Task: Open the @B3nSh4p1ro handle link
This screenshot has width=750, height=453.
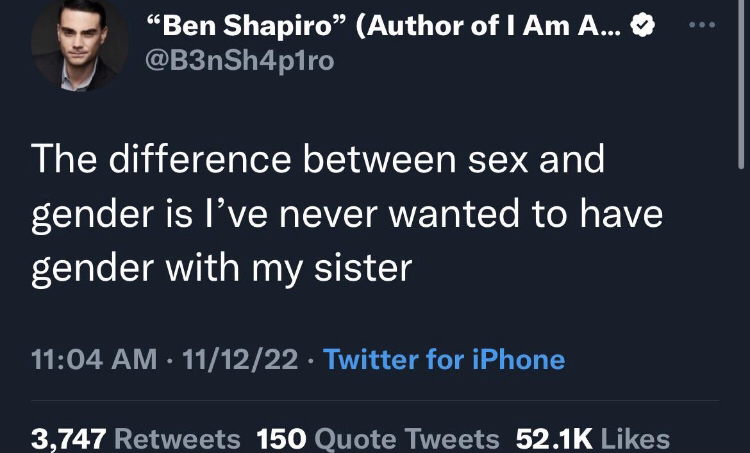Action: pos(240,61)
